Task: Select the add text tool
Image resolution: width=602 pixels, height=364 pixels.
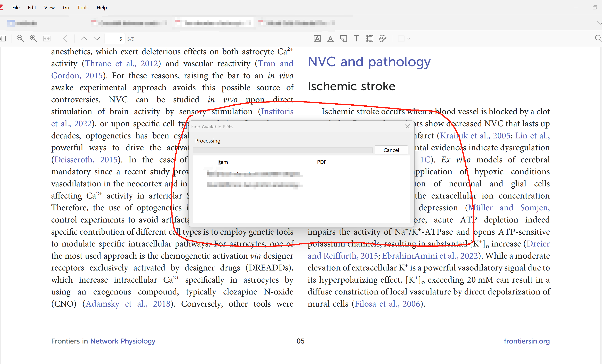Action: [357, 39]
